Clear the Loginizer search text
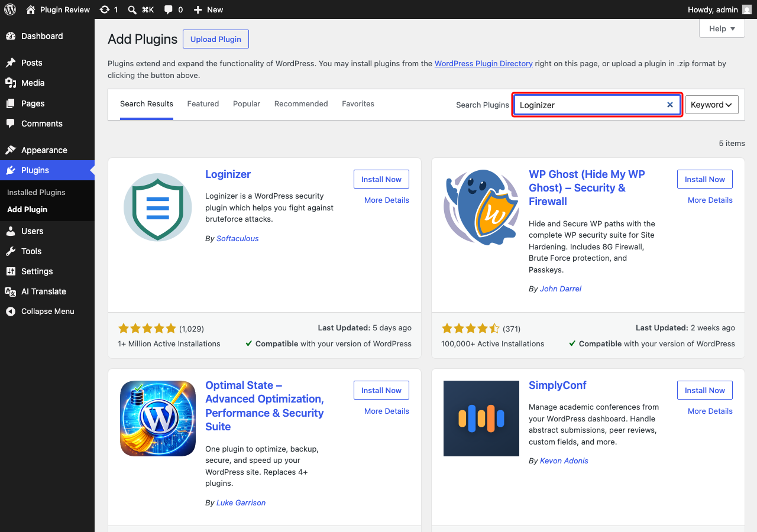The width and height of the screenshot is (757, 532). pyautogui.click(x=670, y=105)
